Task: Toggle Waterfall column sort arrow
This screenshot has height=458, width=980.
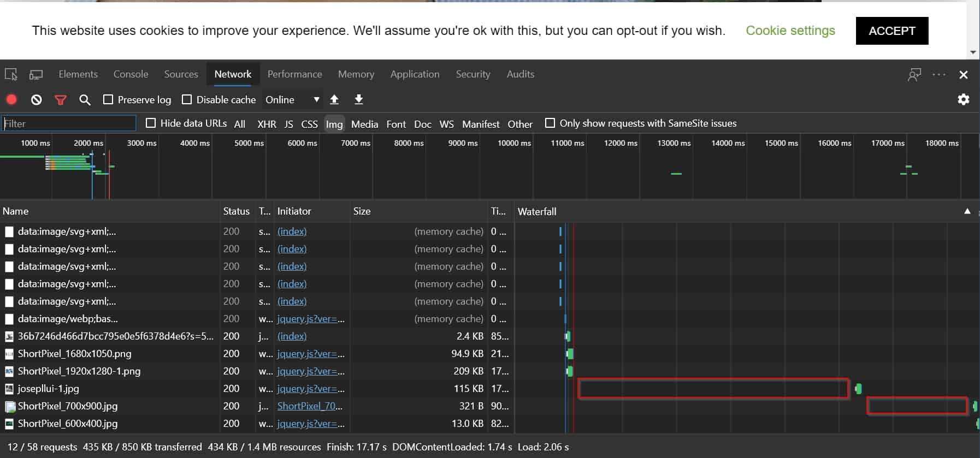Action: [967, 211]
